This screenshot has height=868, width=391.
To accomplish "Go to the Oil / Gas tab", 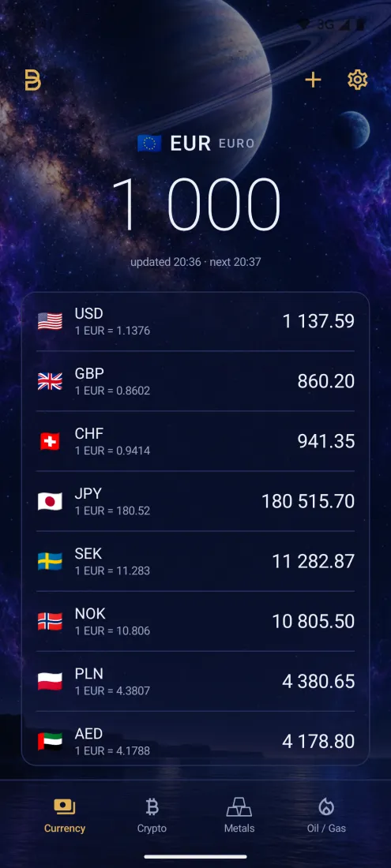I will (326, 815).
